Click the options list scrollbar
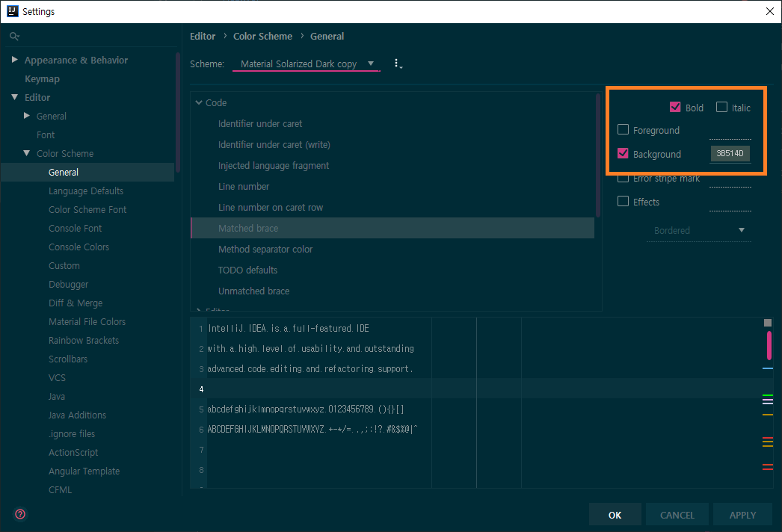The width and height of the screenshot is (782, 532). tap(598, 156)
